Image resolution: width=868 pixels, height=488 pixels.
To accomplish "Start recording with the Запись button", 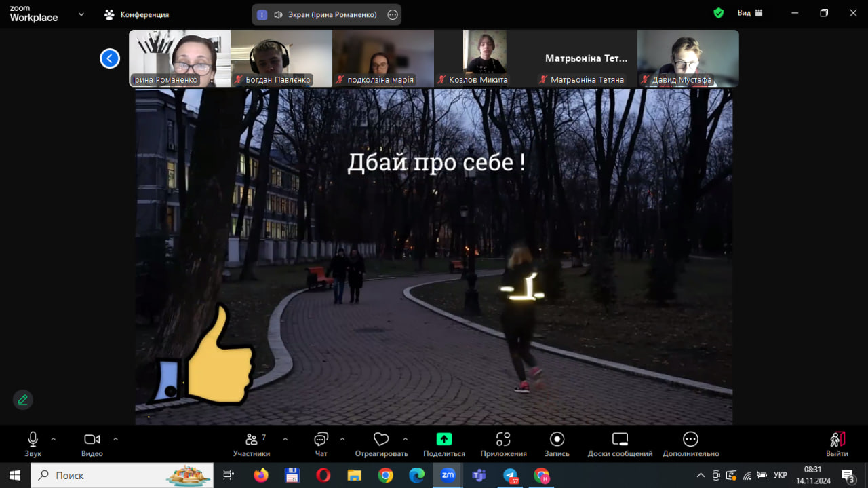I will point(557,440).
